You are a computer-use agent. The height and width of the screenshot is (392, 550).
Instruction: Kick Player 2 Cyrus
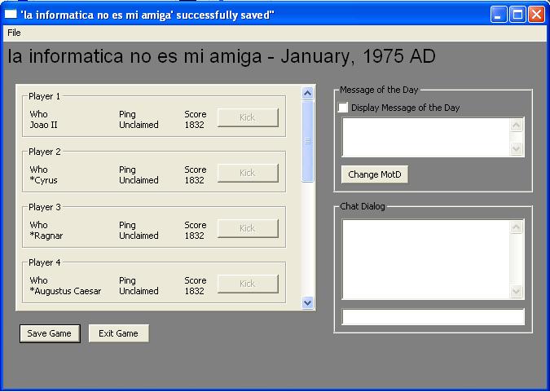point(248,174)
